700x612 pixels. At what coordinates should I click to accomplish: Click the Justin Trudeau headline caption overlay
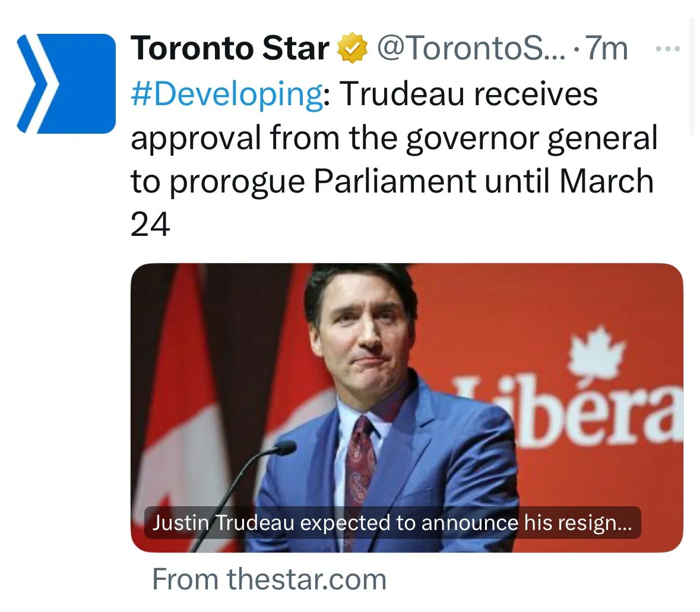[392, 523]
